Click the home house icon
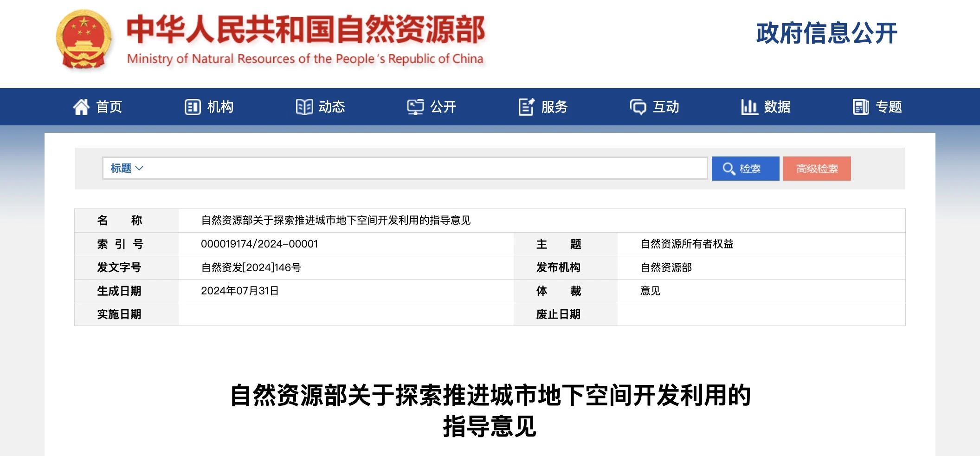980x456 pixels. click(x=81, y=107)
